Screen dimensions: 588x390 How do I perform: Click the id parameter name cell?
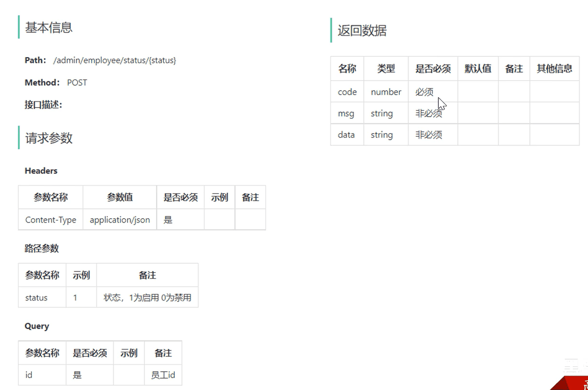pos(42,375)
